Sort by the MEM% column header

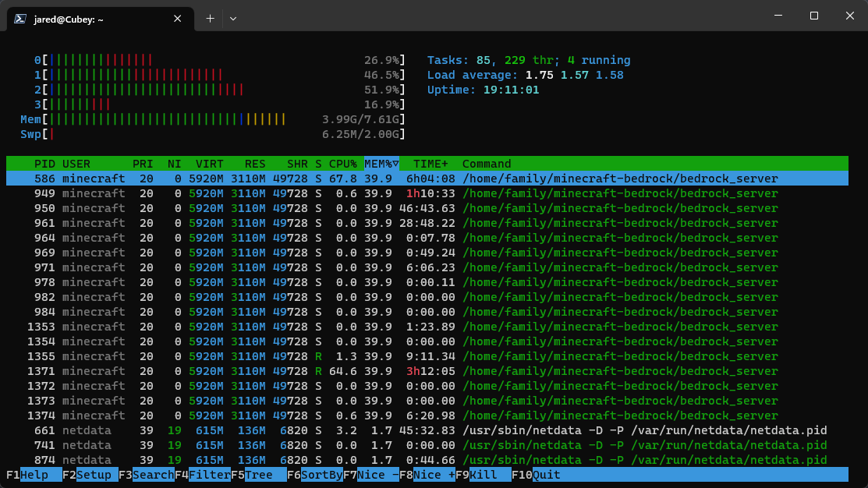coord(381,164)
